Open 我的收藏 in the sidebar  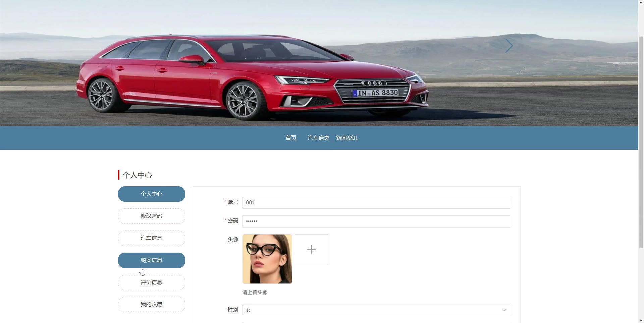152,305
